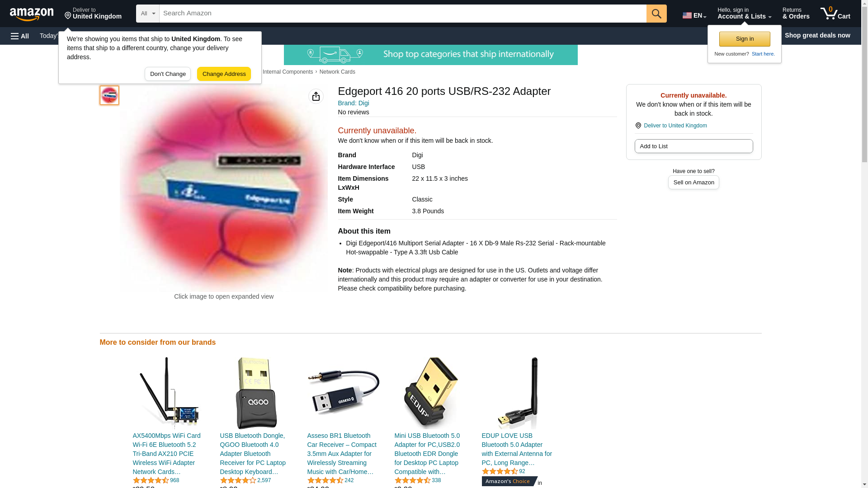The image size is (868, 488).
Task: Click the Deliver to United Kingdom location pin
Action: [x=93, y=14]
